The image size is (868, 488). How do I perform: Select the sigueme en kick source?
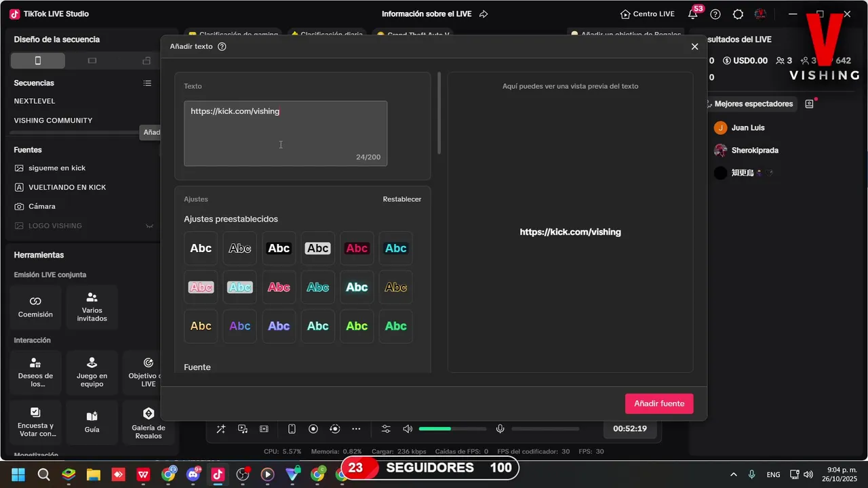coord(57,168)
